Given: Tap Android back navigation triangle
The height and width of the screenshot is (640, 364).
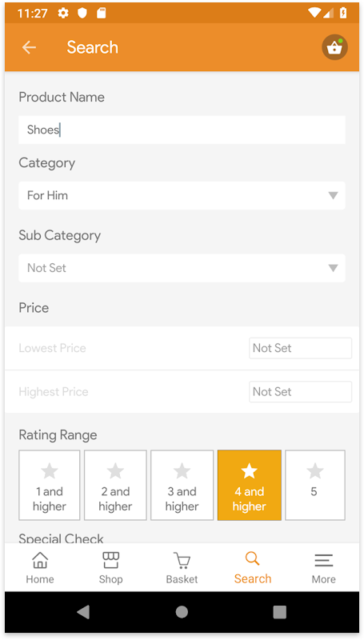Looking at the screenshot, I should click(83, 612).
